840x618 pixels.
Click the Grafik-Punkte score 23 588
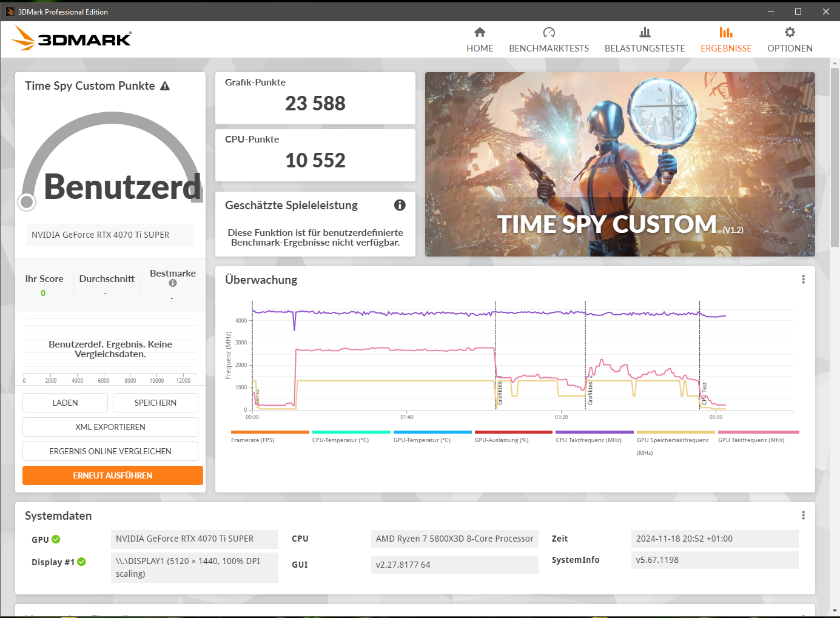point(315,104)
